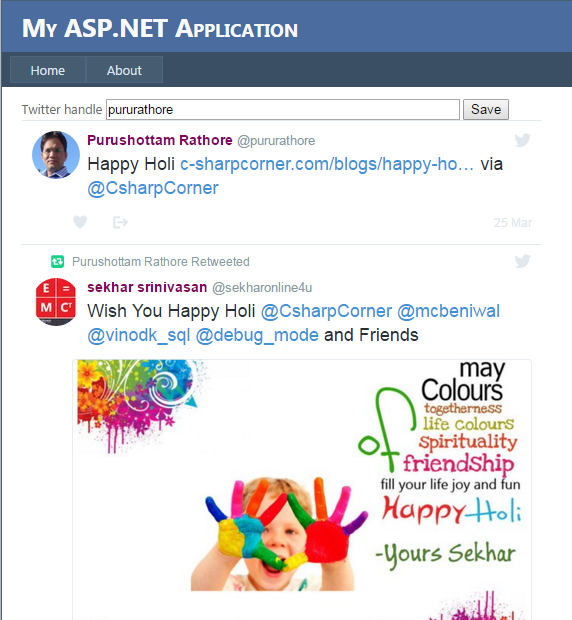
Task: Like the Happy Holi tweet with heart icon
Action: pyautogui.click(x=80, y=222)
